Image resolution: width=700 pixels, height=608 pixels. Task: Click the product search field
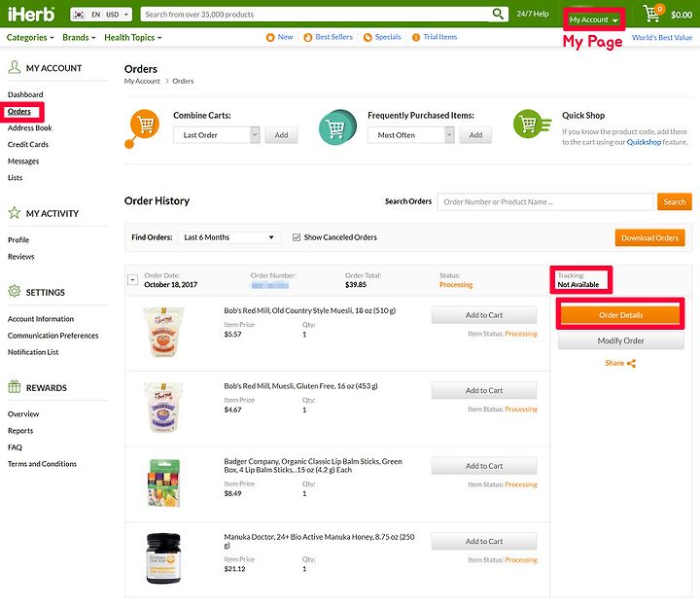click(316, 15)
